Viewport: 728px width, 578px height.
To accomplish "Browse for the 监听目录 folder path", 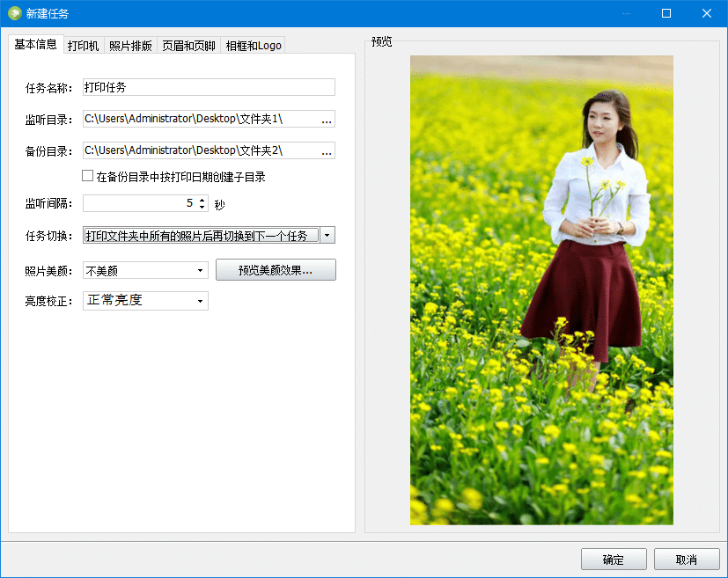I will pos(328,119).
